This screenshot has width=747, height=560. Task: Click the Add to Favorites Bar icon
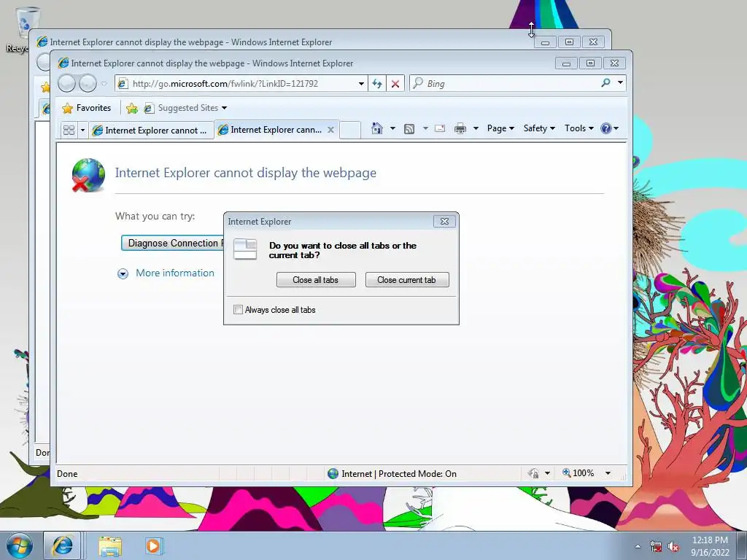[x=132, y=109]
